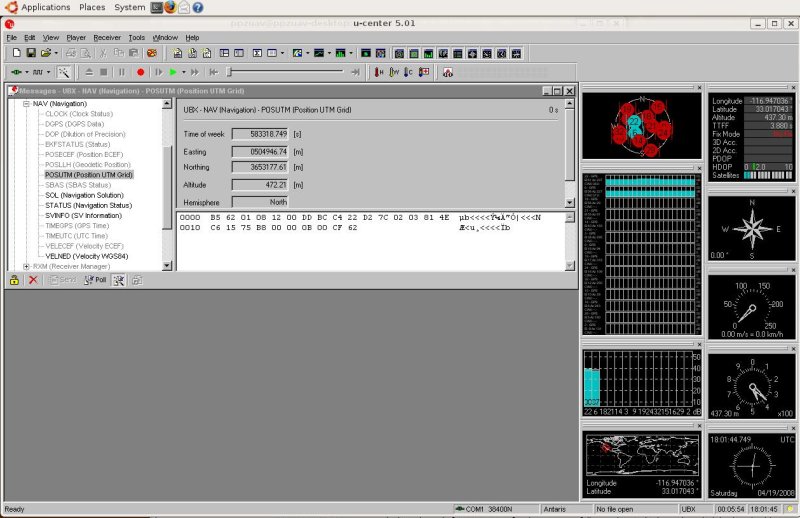Click the Fast forward player button
The image size is (800, 518).
point(194,72)
